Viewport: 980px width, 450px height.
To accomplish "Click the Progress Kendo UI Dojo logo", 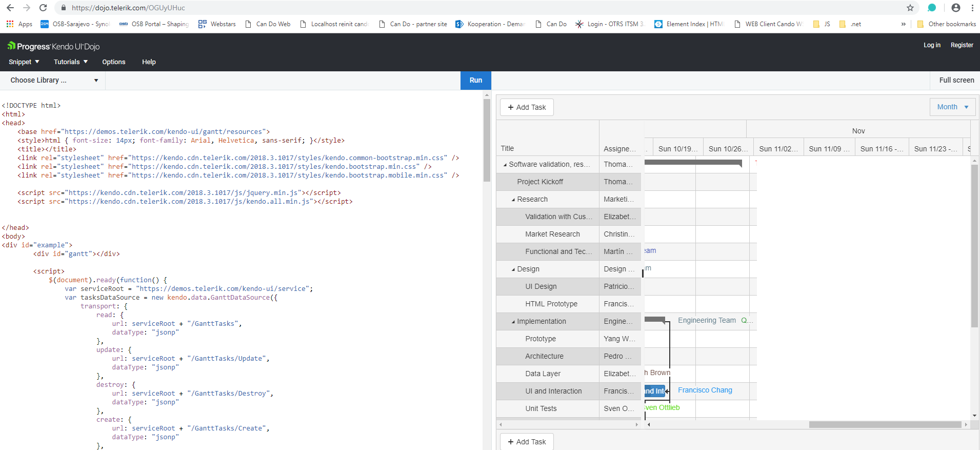I will coord(53,46).
